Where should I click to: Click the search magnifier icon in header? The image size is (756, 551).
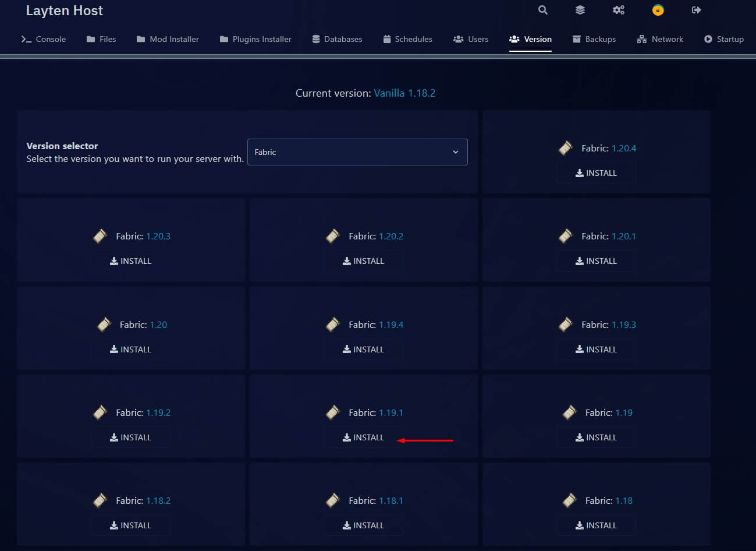click(x=542, y=10)
